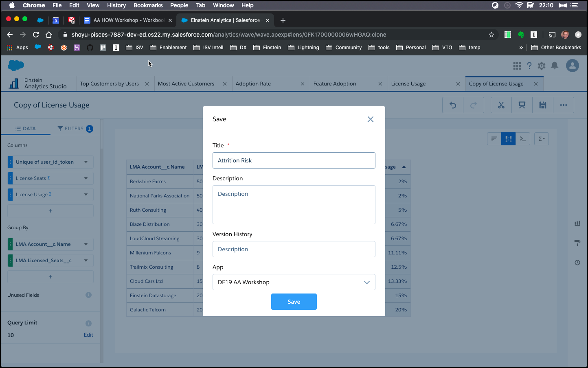This screenshot has width=588, height=368.
Task: Click the clock history icon
Action: (577, 263)
